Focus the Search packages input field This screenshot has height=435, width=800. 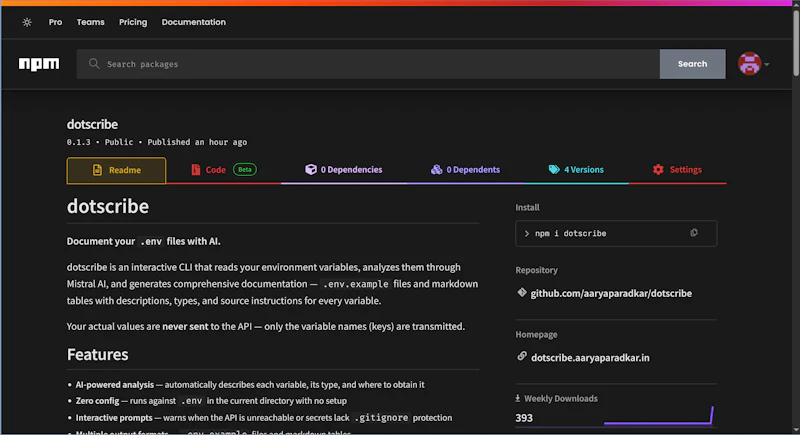coord(368,64)
